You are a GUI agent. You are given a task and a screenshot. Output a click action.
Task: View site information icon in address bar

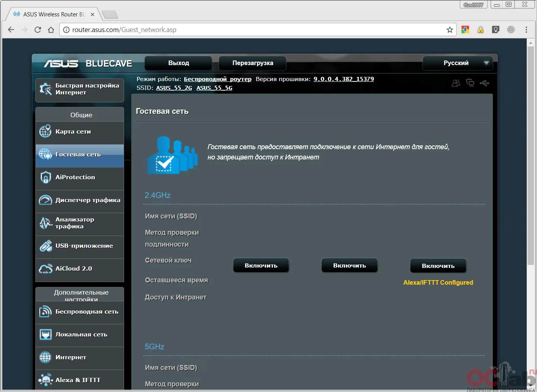point(66,30)
